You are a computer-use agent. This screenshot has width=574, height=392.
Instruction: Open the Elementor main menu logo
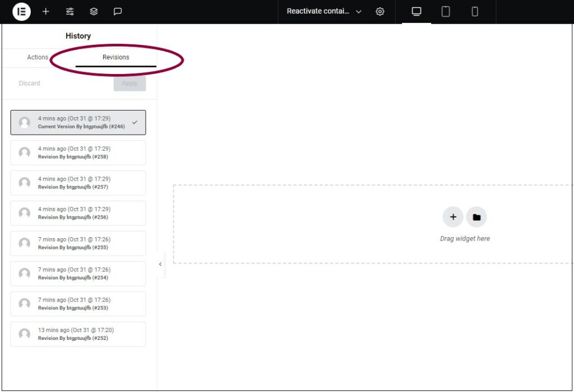click(x=21, y=11)
